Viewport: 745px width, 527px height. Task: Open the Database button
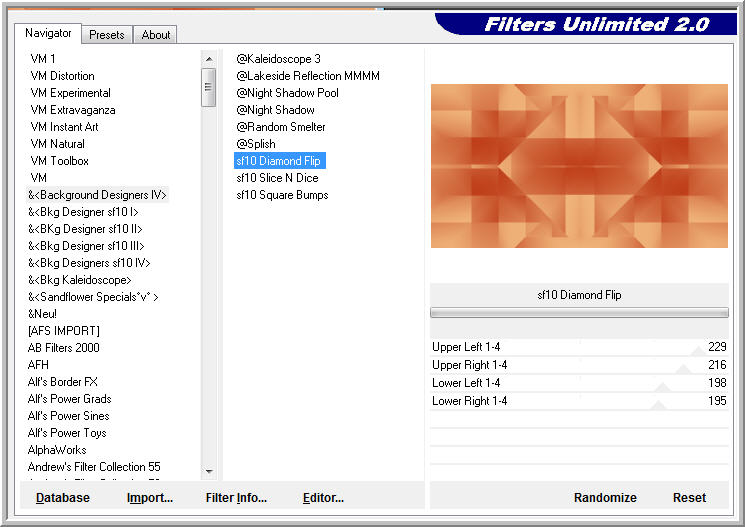click(63, 498)
